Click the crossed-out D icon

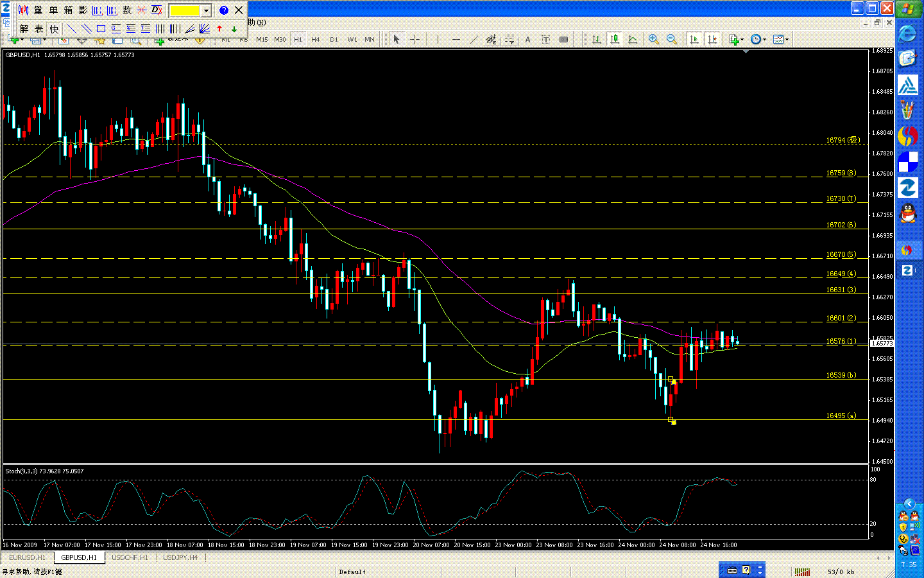pos(157,10)
